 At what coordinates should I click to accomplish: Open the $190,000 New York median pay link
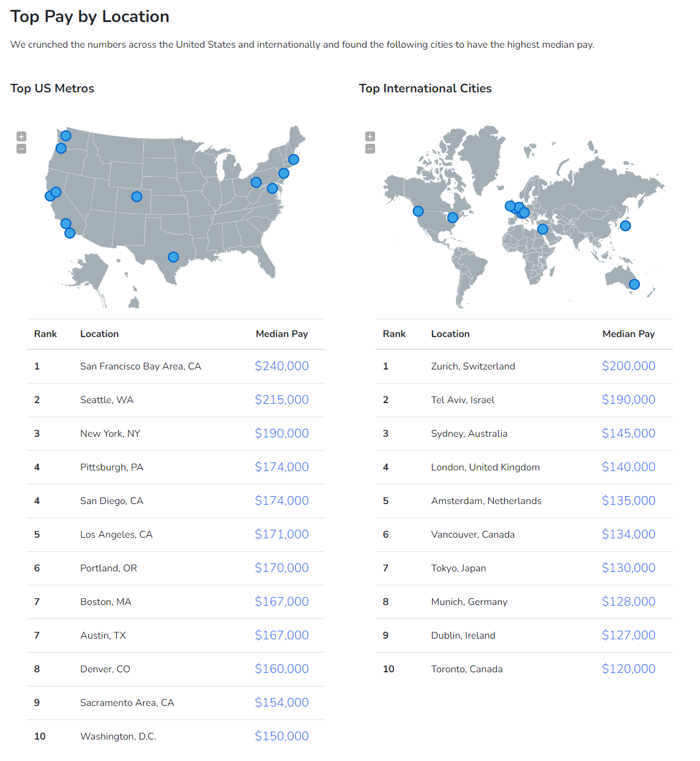tap(282, 433)
